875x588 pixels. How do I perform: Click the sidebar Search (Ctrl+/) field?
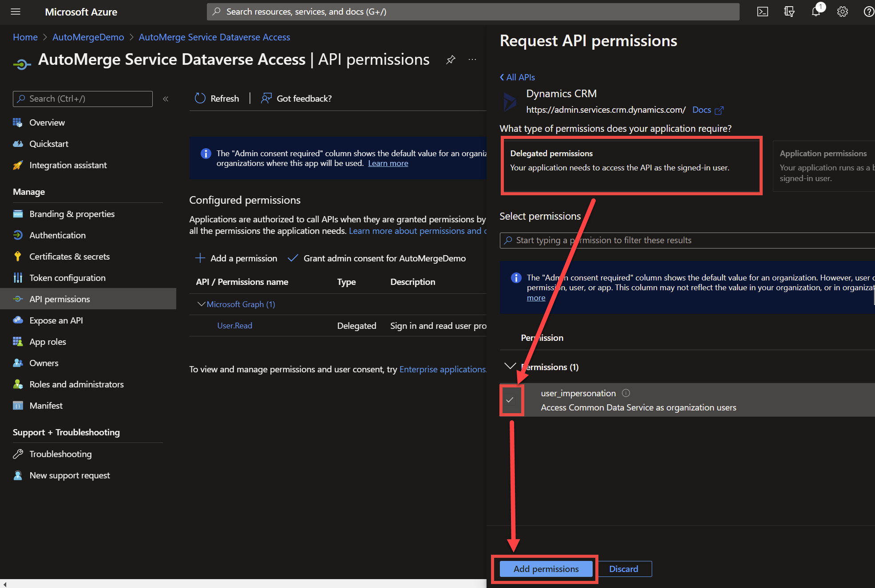point(83,99)
